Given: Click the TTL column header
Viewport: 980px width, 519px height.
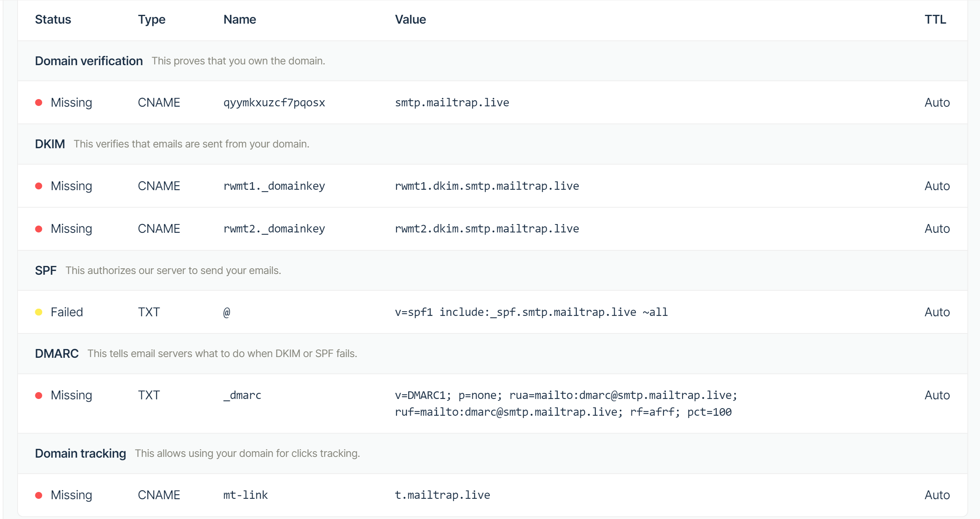Looking at the screenshot, I should [935, 19].
